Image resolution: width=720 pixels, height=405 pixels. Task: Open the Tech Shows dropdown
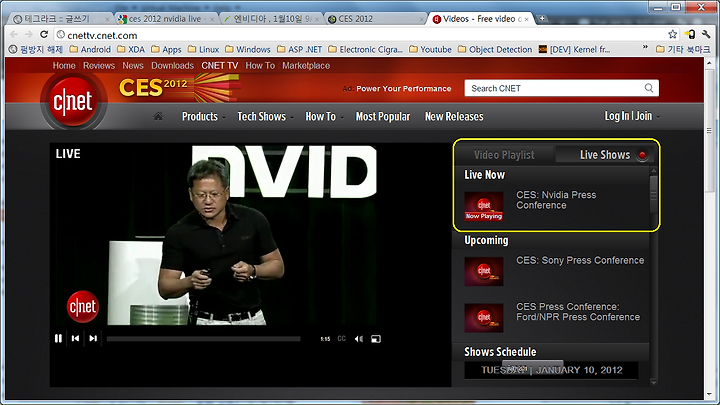tap(265, 117)
